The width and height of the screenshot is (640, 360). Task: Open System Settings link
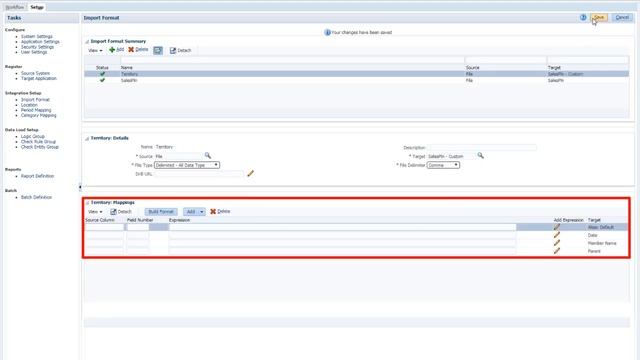coord(37,36)
